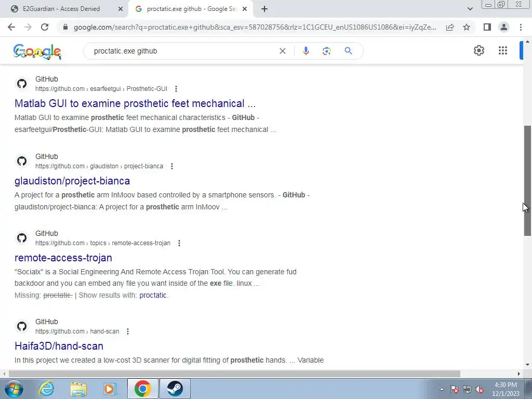This screenshot has width=532, height=399.
Task: Click GitHub favicon of project-bianca result
Action: pyautogui.click(x=22, y=161)
